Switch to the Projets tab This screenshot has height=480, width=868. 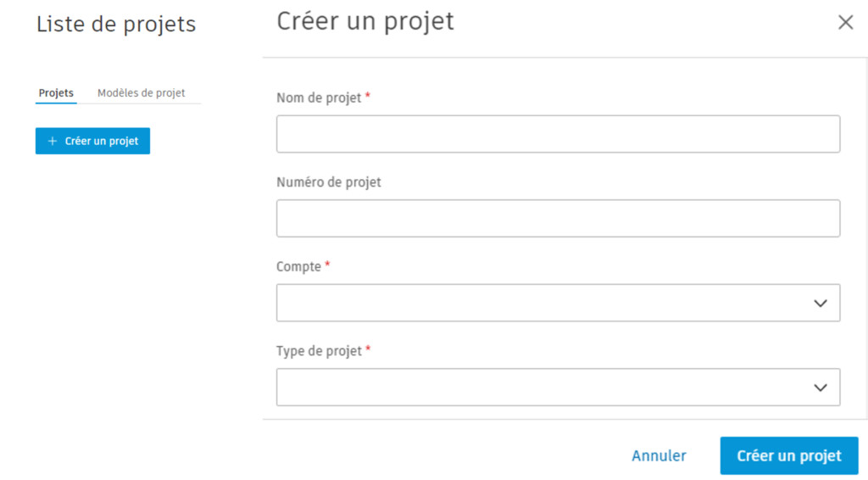point(56,93)
